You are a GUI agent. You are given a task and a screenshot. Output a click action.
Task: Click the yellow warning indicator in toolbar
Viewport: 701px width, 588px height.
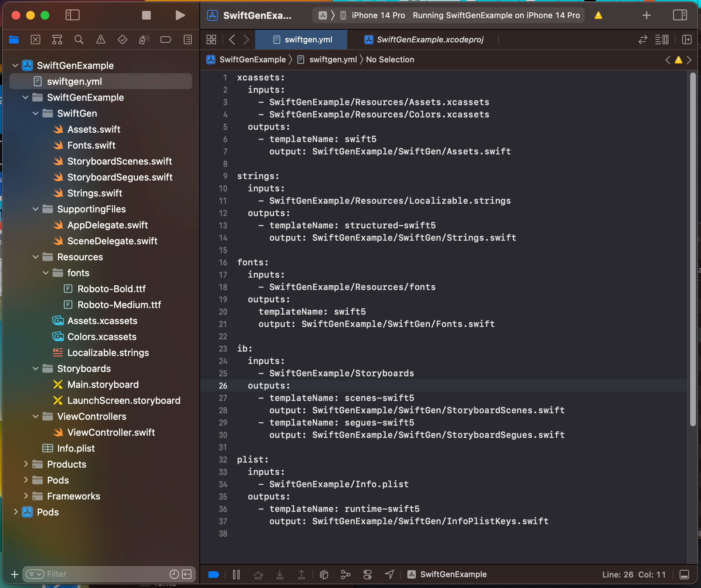coord(598,15)
